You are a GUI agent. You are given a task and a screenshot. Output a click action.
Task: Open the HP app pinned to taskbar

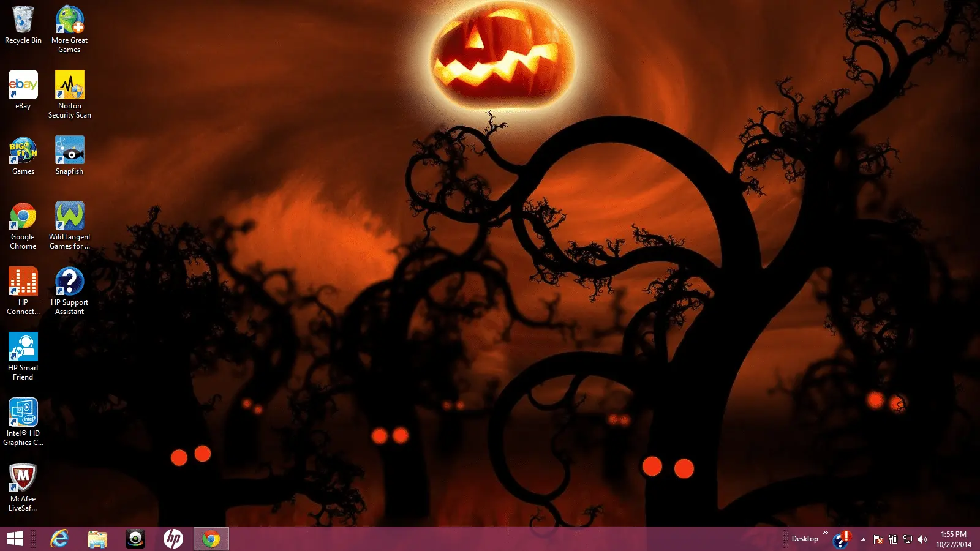point(173,539)
